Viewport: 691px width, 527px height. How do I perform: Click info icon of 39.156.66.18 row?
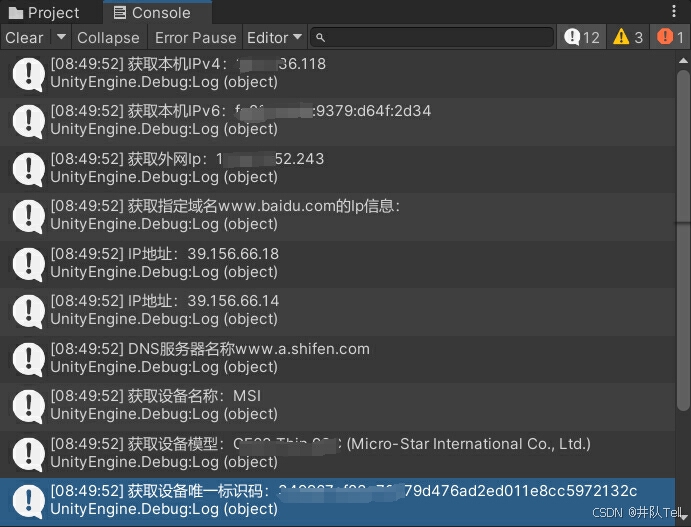click(x=29, y=264)
